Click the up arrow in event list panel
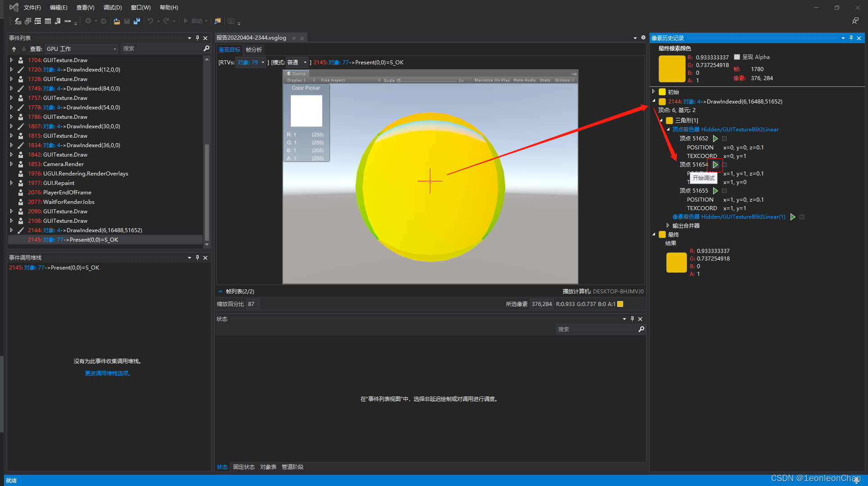Viewport: 868px width, 486px height. pos(14,49)
